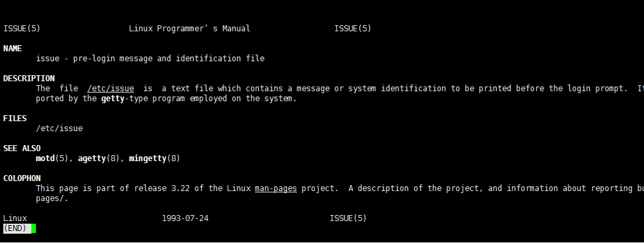Click the Linux Programmer's Manual header title
Screen dimensions: 644x243
(189, 29)
